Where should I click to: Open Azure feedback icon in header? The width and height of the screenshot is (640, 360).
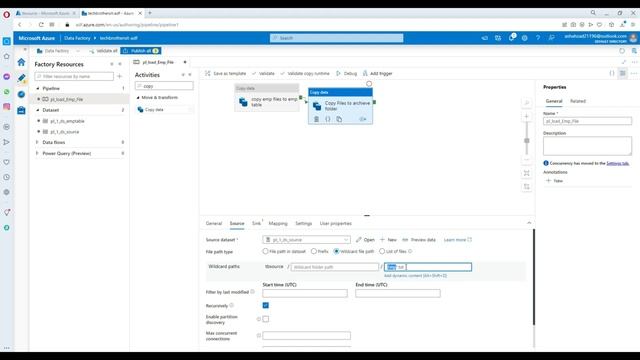coord(551,38)
